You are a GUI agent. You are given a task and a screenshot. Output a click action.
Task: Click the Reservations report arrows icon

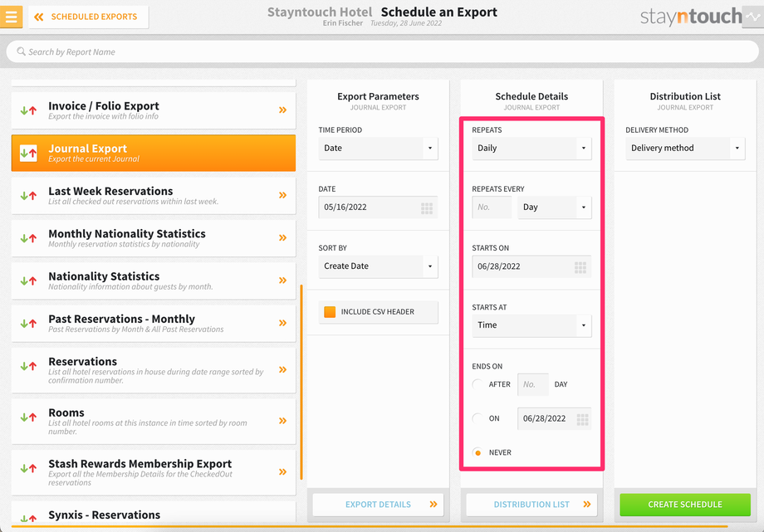pos(28,366)
